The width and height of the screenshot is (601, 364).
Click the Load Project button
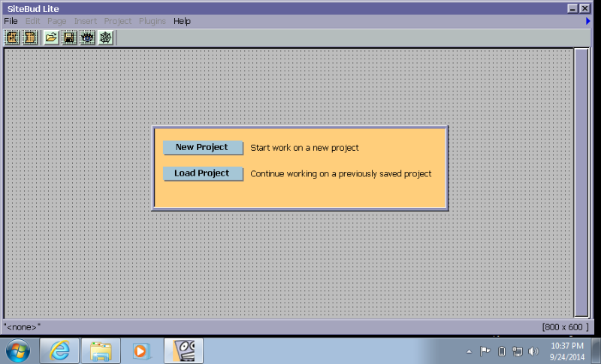(203, 173)
